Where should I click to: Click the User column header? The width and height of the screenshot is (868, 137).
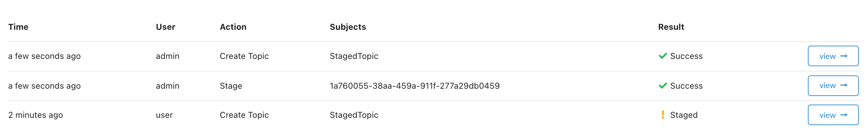165,27
